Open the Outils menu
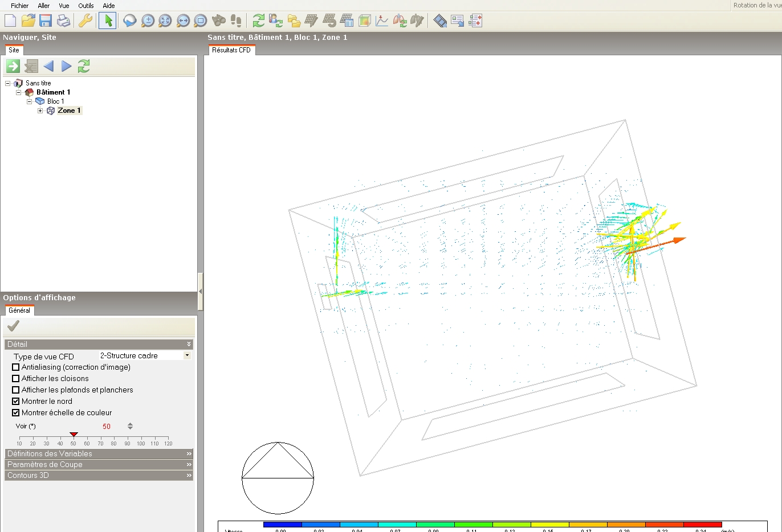 (85, 6)
